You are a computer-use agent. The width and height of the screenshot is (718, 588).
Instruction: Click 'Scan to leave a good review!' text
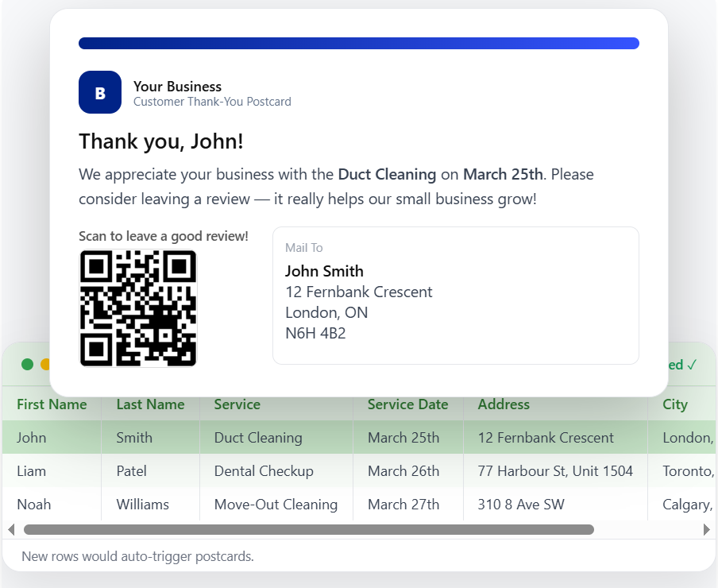[163, 236]
